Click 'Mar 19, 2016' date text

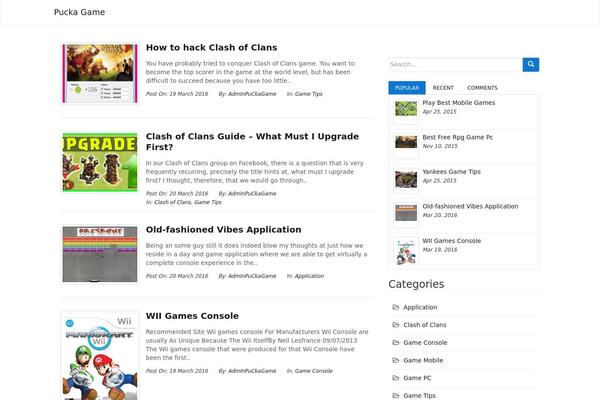440,250
